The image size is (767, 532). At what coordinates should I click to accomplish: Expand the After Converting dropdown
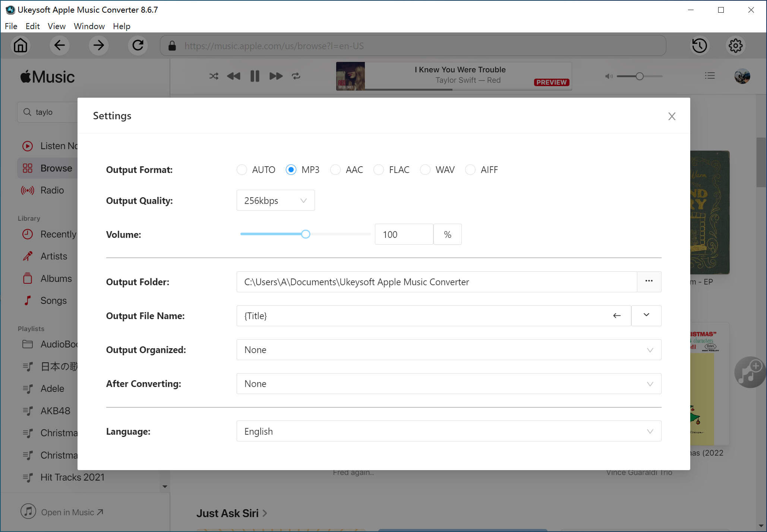click(x=649, y=383)
